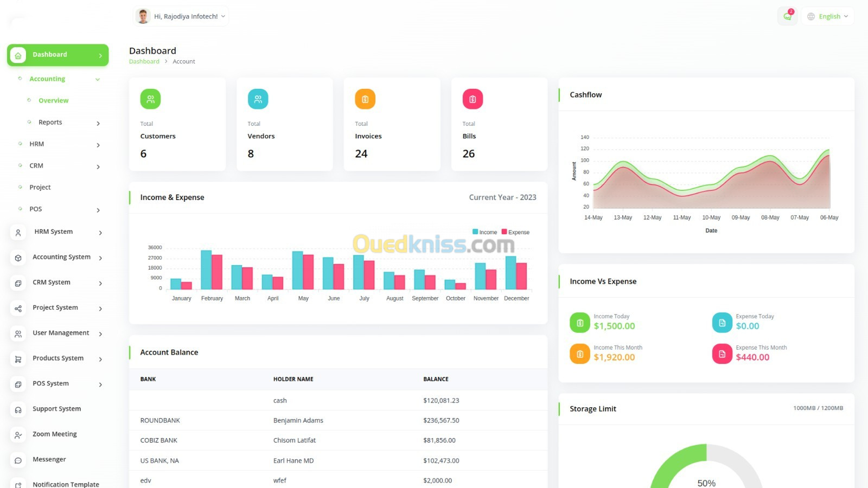Click Accounting label in sidebar

[47, 79]
